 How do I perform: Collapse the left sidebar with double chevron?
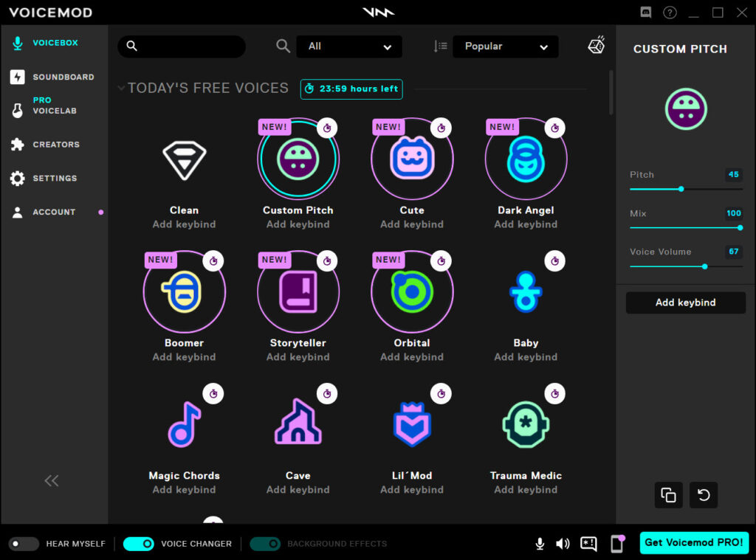[x=52, y=480]
